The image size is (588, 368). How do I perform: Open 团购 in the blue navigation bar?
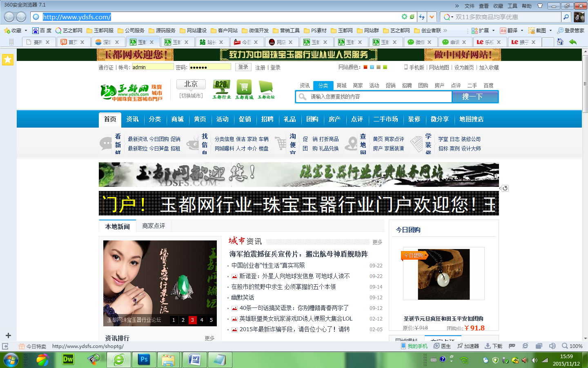point(312,119)
